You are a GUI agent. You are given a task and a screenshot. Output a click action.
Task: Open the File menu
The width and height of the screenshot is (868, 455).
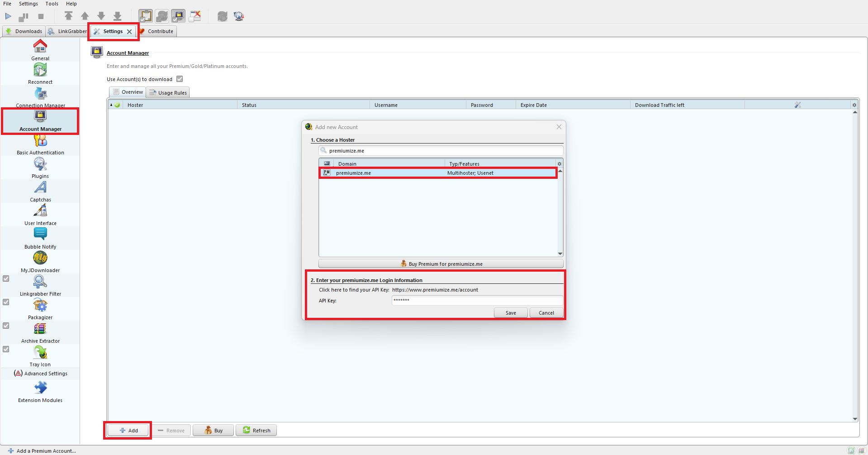tap(7, 4)
